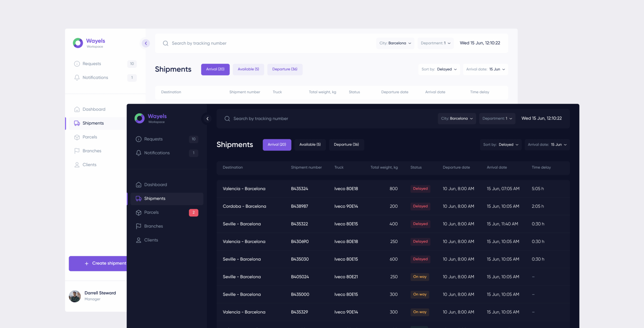Screen dimensions: 644x328
Task: Click the Wayels Workspace logo
Action: tap(150, 118)
